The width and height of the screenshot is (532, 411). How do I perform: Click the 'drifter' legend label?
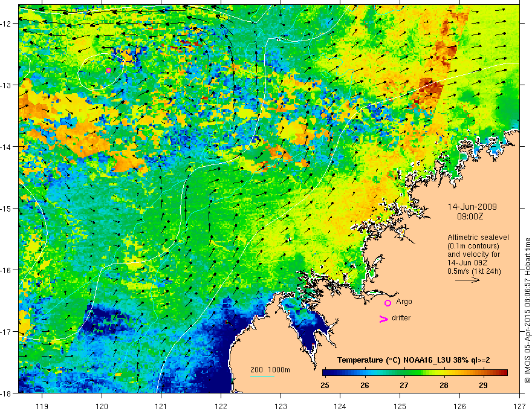coord(401,318)
